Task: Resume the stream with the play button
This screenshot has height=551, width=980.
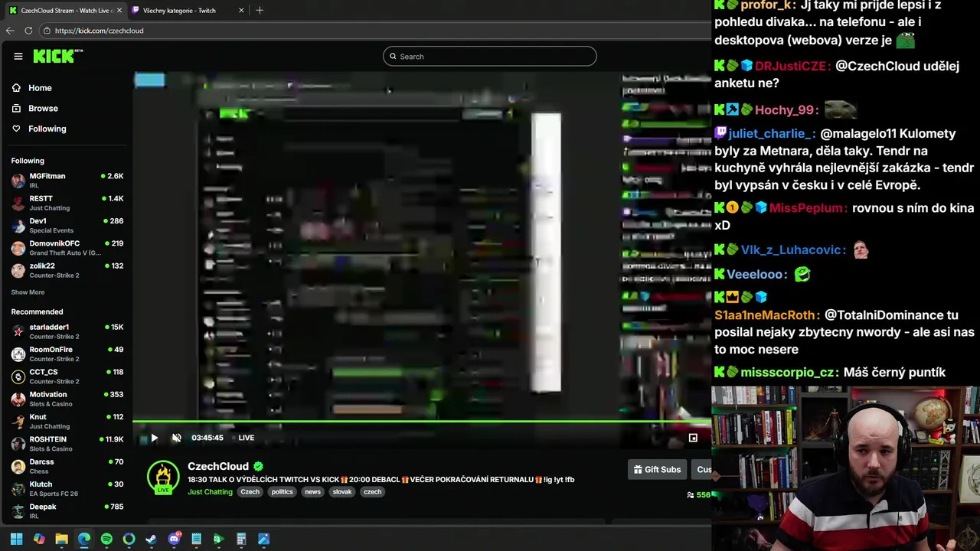Action: (x=154, y=438)
